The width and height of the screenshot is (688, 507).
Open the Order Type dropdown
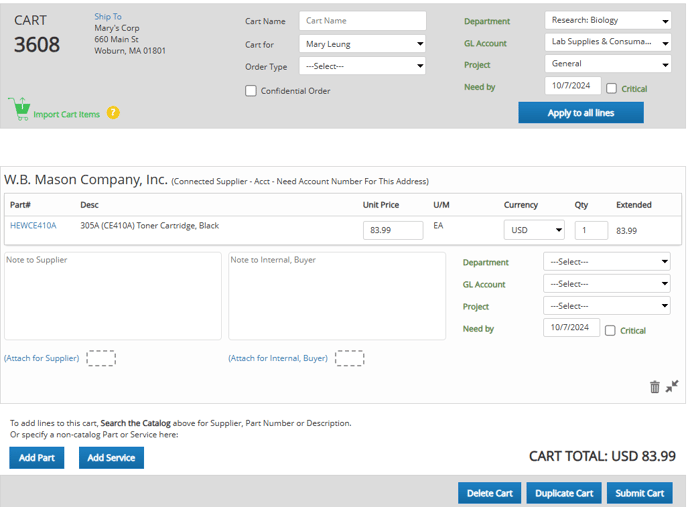(x=362, y=66)
